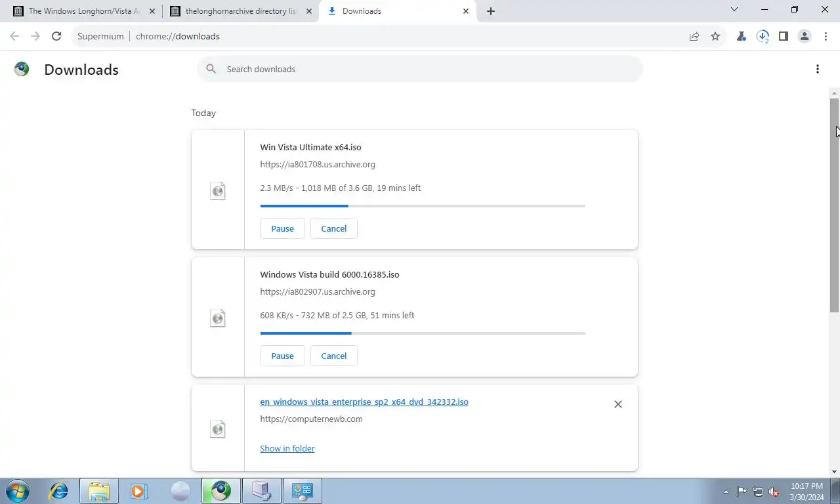Cancel the Win Vista Ultimate x64.iso download
Image resolution: width=840 pixels, height=504 pixels.
click(334, 228)
